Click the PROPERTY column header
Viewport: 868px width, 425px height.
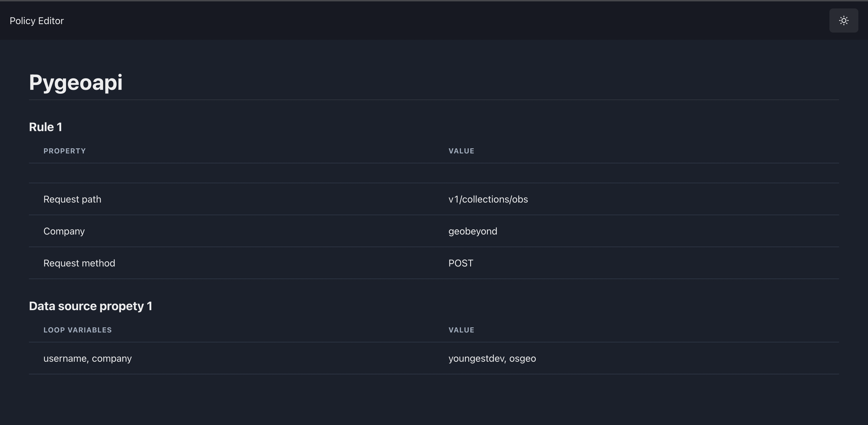[65, 151]
